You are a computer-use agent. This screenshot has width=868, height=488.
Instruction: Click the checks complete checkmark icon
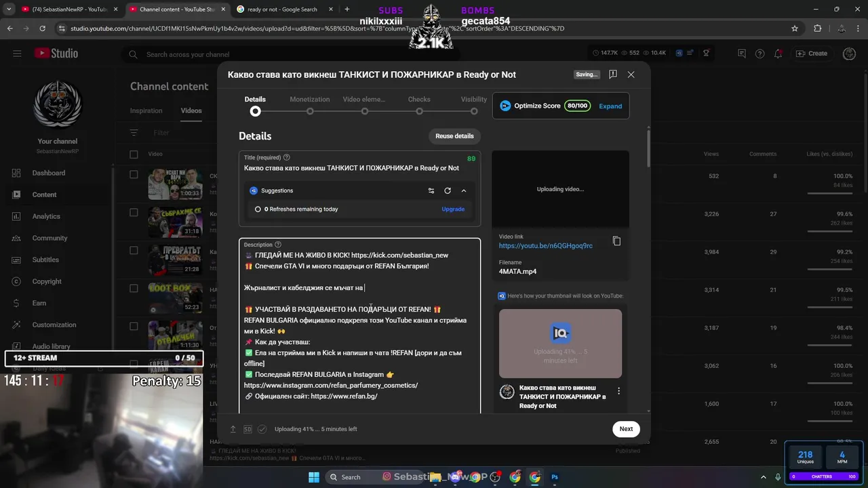tap(262, 429)
